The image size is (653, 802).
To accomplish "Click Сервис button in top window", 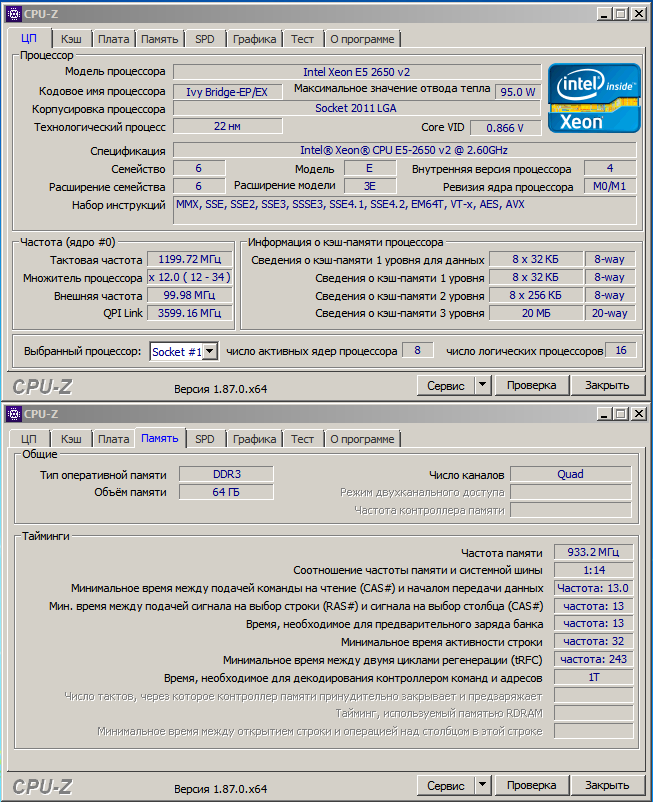I will (x=446, y=386).
